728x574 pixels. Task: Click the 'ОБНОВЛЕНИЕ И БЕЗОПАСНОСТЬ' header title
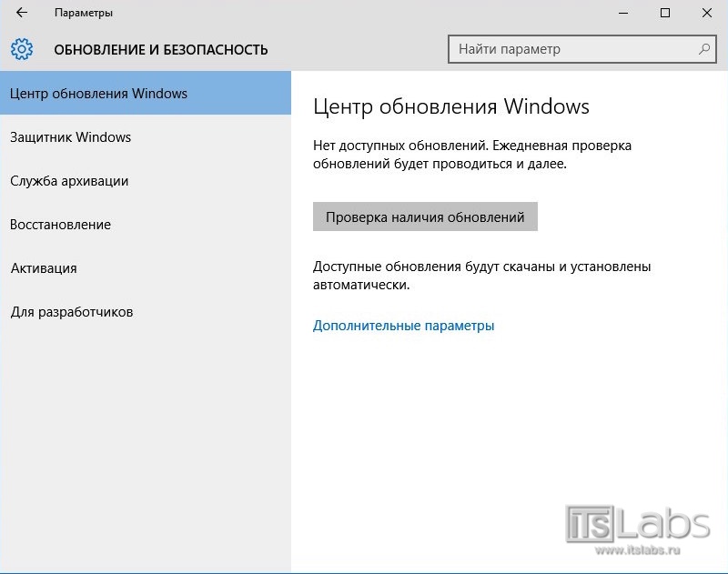pyautogui.click(x=161, y=50)
